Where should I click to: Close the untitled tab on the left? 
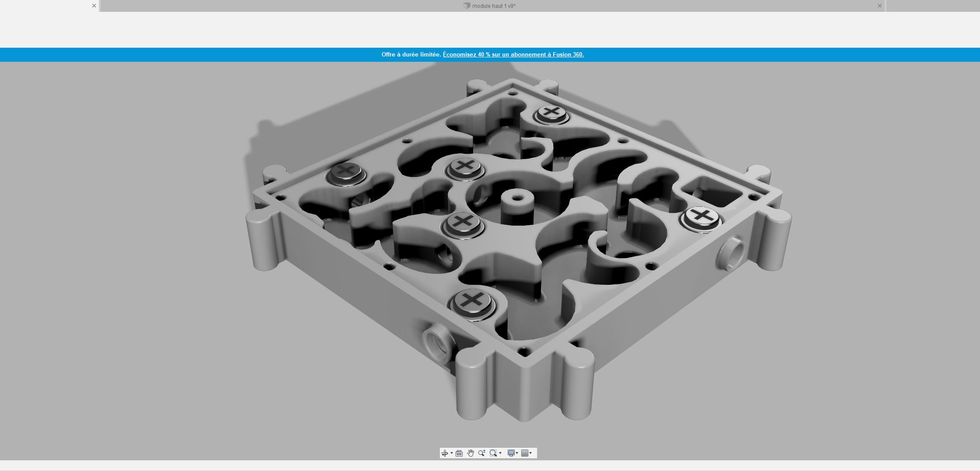[x=94, y=6]
